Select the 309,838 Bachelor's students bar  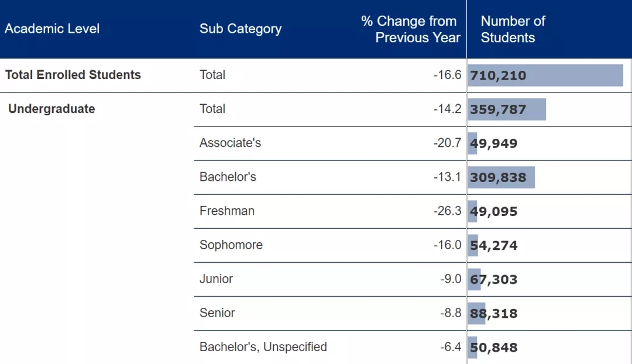(502, 177)
